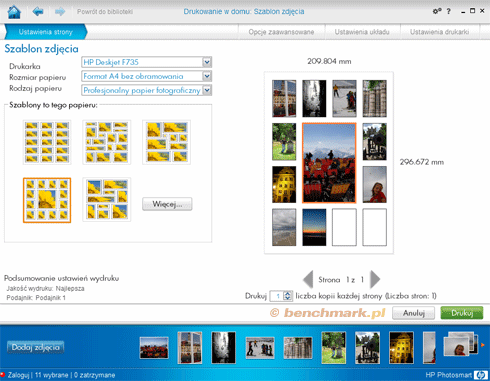Select sunset photo in page preview
The image size is (490, 381).
click(x=314, y=227)
